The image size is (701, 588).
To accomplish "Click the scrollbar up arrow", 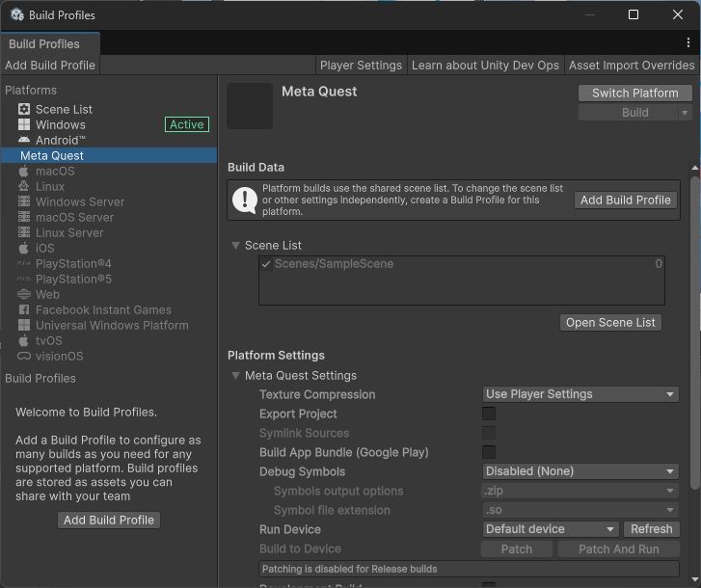I will [695, 168].
